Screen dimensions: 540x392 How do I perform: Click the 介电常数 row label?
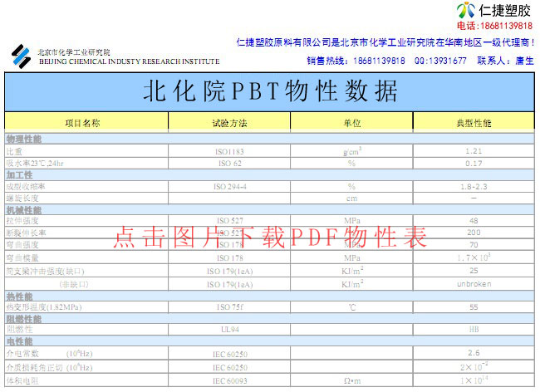[22, 354]
